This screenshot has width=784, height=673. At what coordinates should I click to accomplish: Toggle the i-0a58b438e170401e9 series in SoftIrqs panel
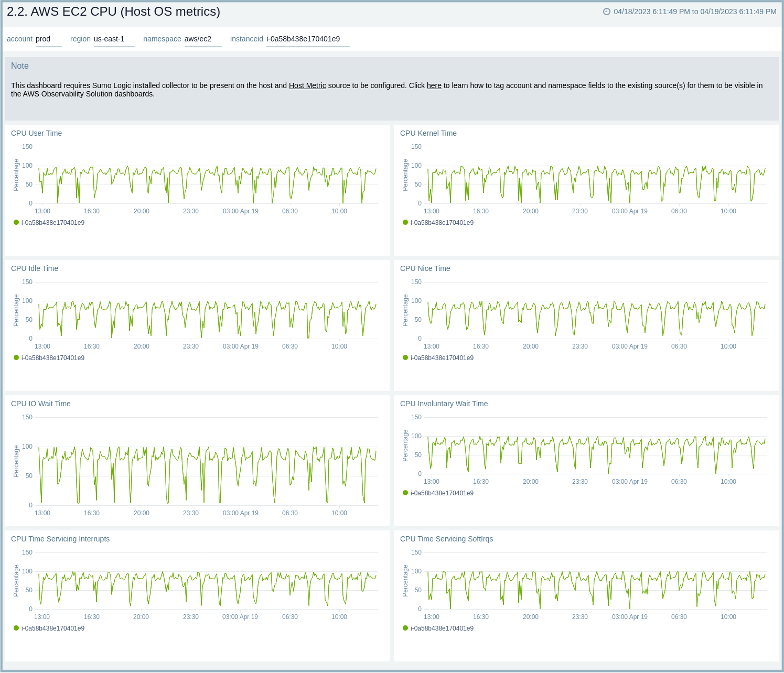coord(442,628)
